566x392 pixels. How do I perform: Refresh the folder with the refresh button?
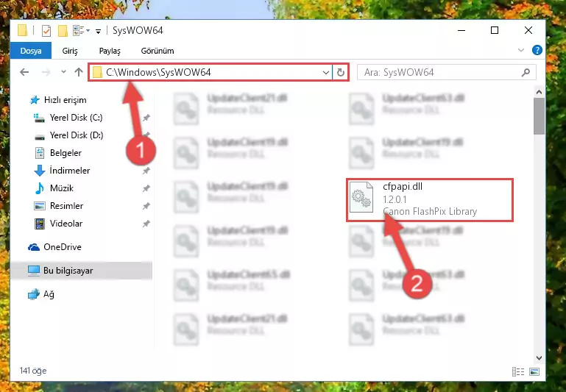(340, 73)
